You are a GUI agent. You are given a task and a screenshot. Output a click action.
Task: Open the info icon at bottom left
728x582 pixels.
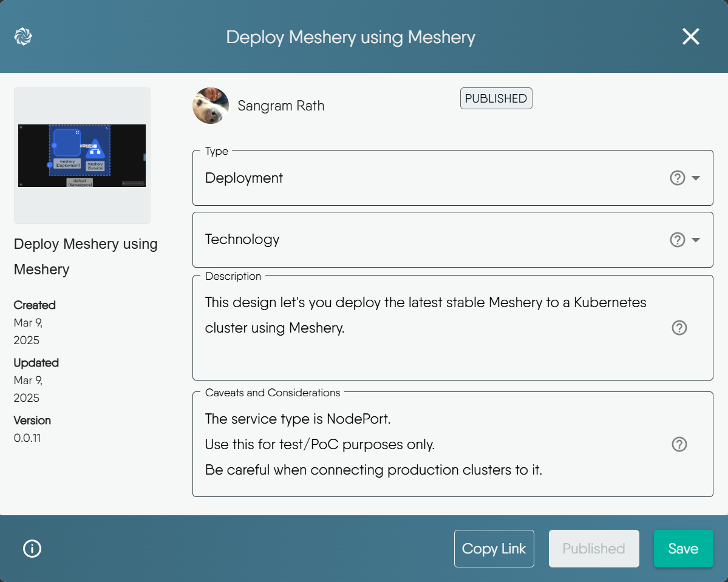click(x=32, y=548)
